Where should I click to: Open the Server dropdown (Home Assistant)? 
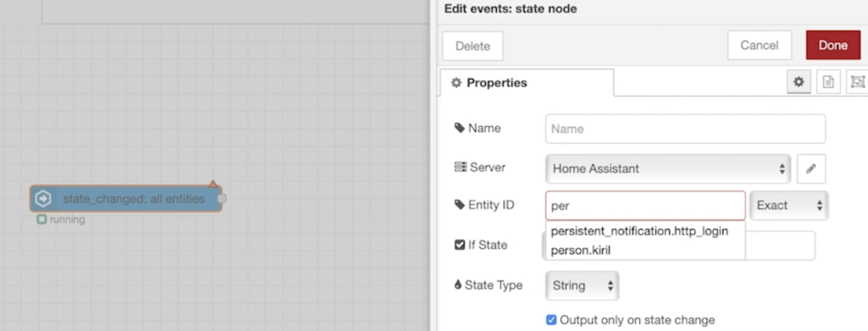[668, 168]
